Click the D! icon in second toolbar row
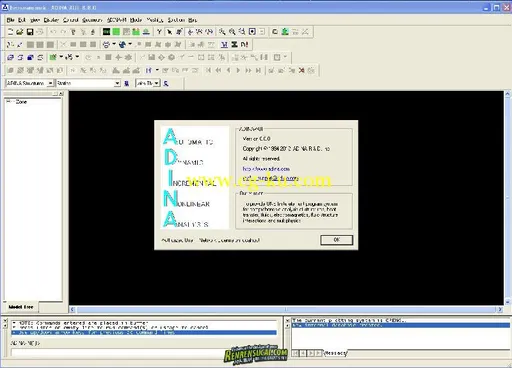This screenshot has width=512, height=368. point(244,44)
